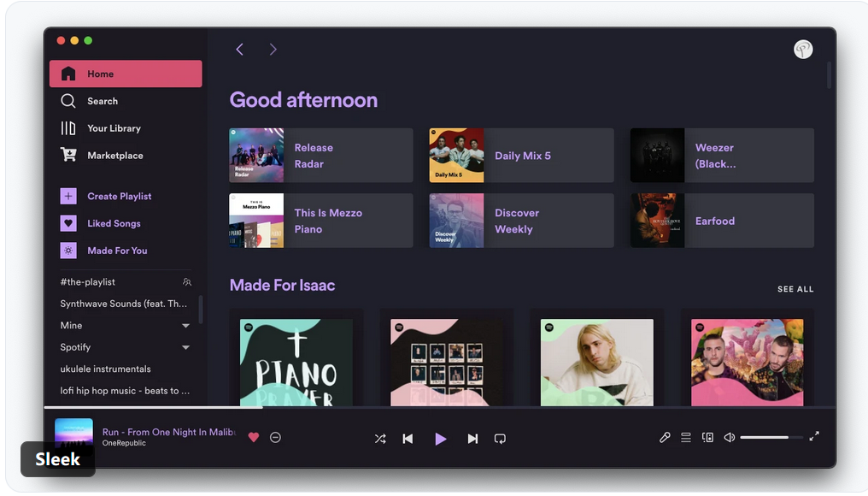Toggle shuffle playback
Screen dimensions: 868x496
pyautogui.click(x=379, y=439)
